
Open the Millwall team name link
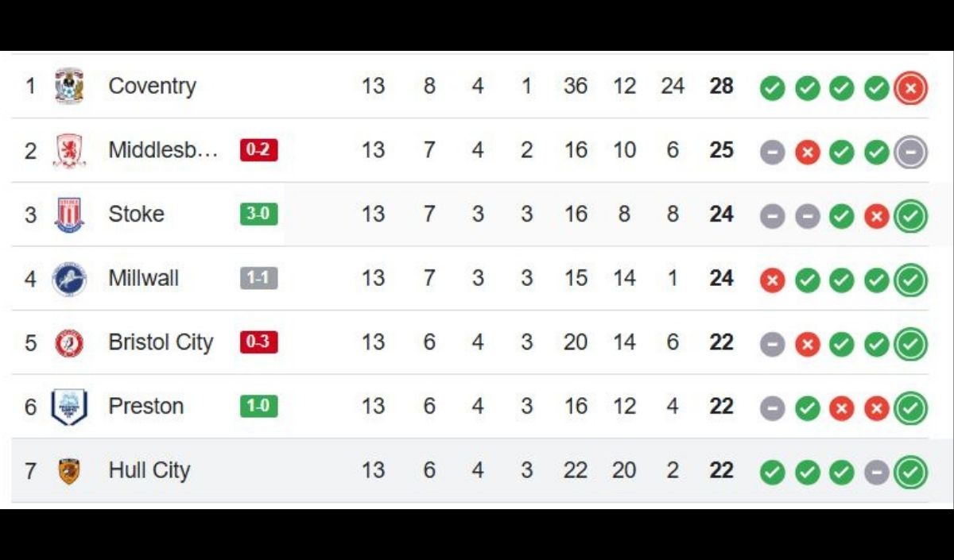(143, 278)
